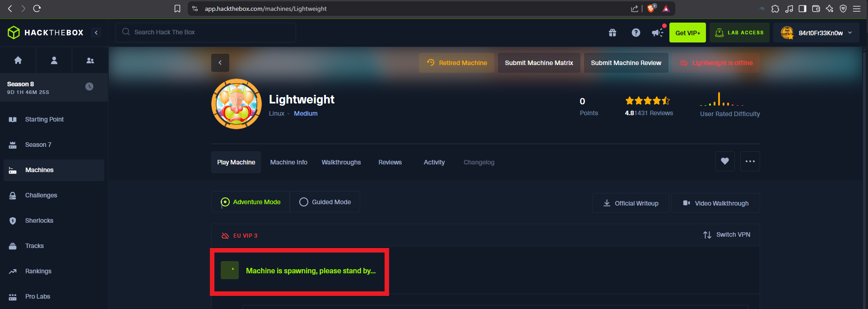This screenshot has height=309, width=868.
Task: Open the Brave VPN shield icon
Action: 843,9
